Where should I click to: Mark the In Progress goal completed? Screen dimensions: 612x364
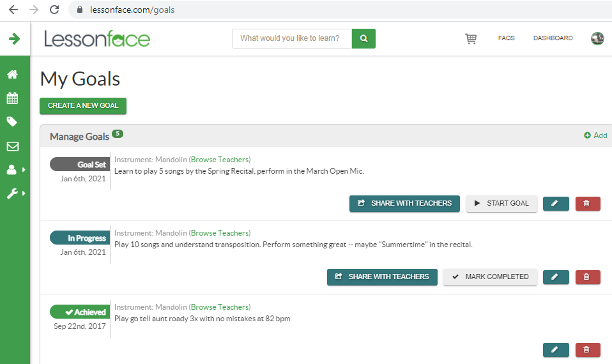[490, 277]
